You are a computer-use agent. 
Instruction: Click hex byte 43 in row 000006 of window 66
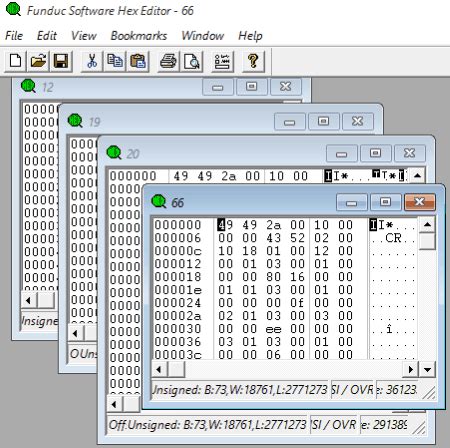pyautogui.click(x=273, y=238)
